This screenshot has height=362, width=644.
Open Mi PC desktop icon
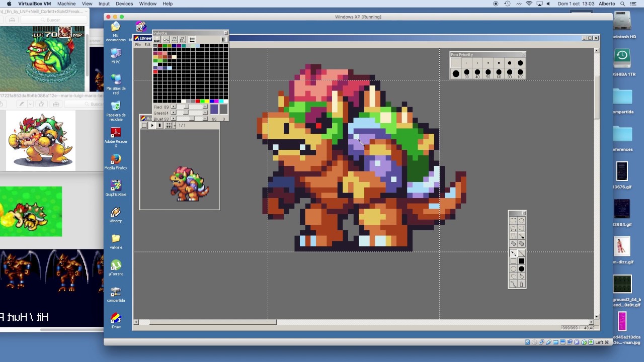click(x=116, y=55)
